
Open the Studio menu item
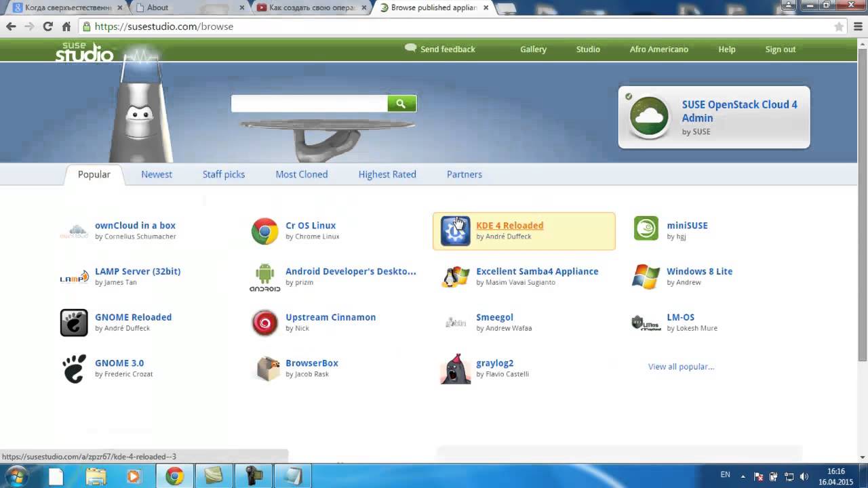pos(588,49)
